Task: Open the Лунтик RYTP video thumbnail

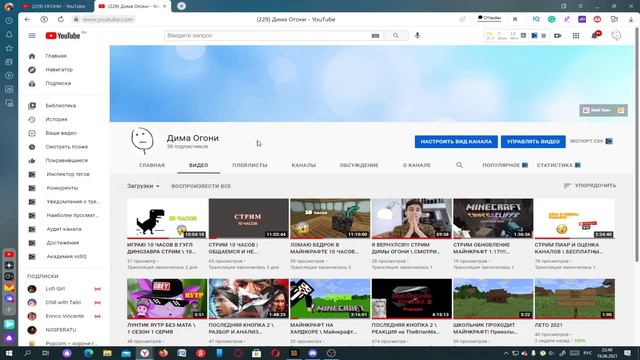Action: [167, 298]
